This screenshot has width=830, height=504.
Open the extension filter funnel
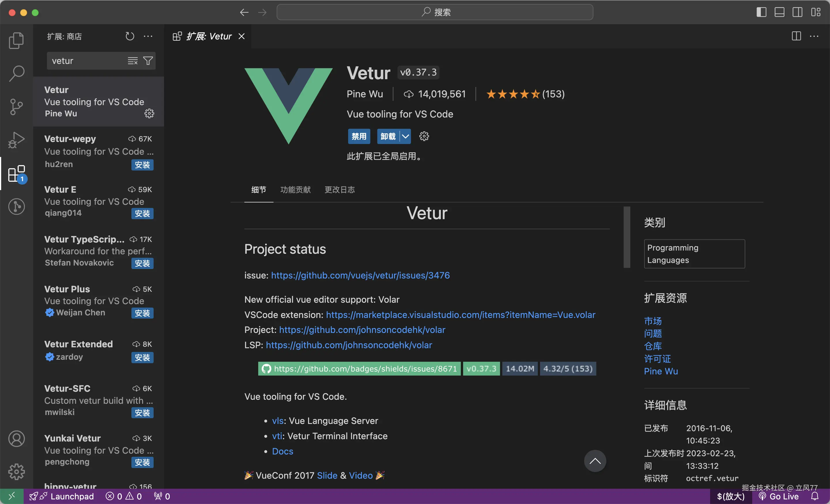pos(148,60)
